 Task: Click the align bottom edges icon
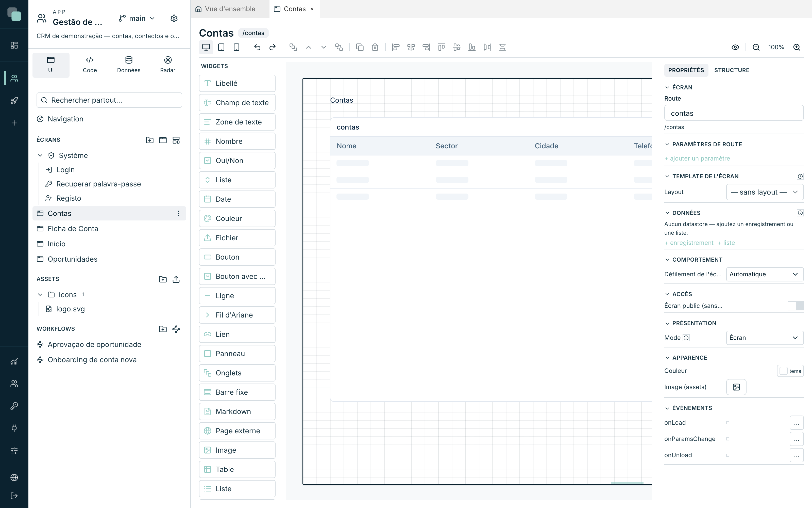click(x=472, y=47)
